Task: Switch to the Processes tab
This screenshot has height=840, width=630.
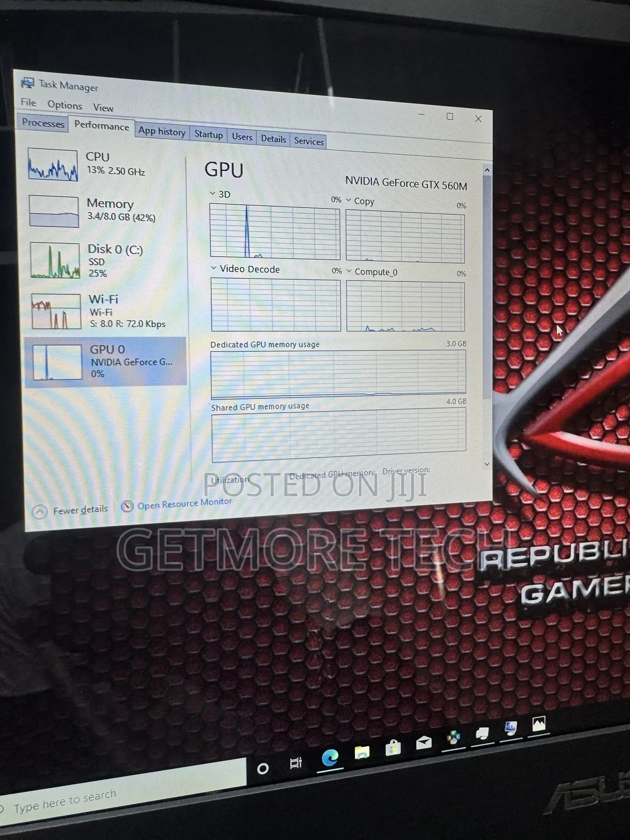Action: 43,123
